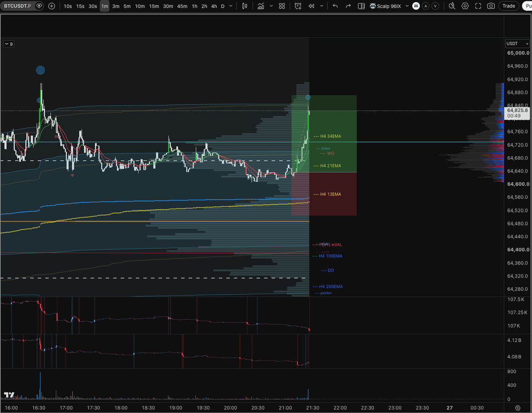532x413 pixels.
Task: Click the 65,000.0 price scale label
Action: tap(517, 53)
